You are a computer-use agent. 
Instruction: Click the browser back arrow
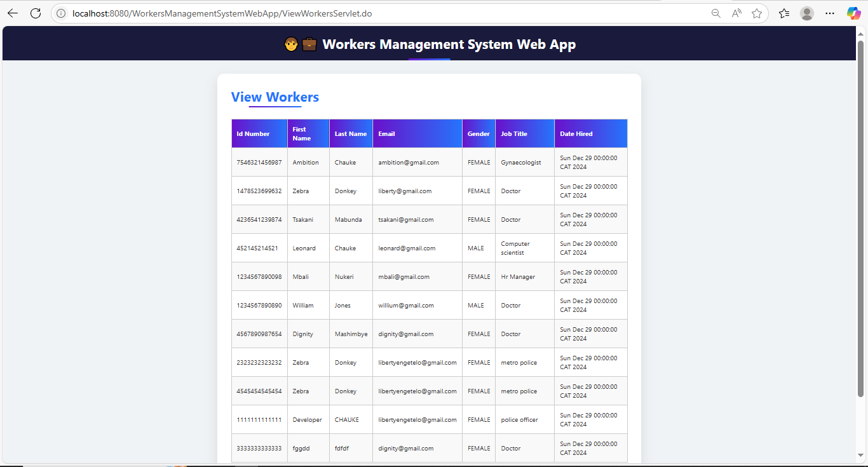point(13,13)
